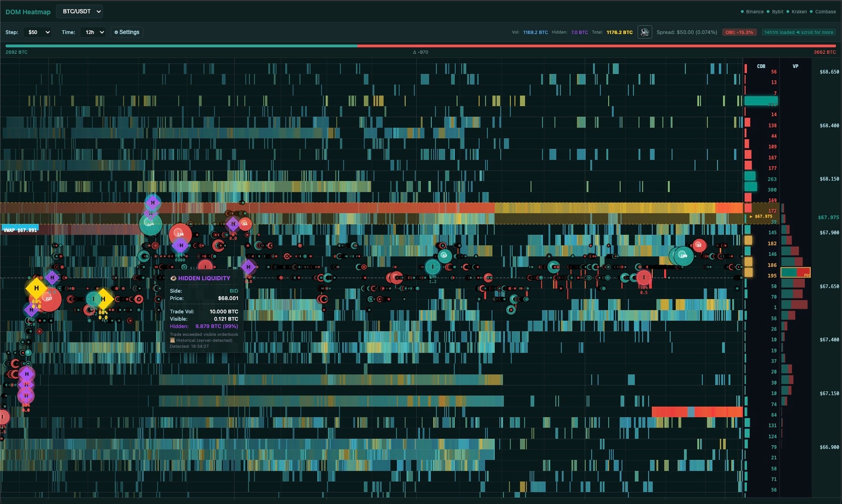Image resolution: width=842 pixels, height=504 pixels.
Task: Toggle the Kraken exchange indicator
Action: [797, 11]
